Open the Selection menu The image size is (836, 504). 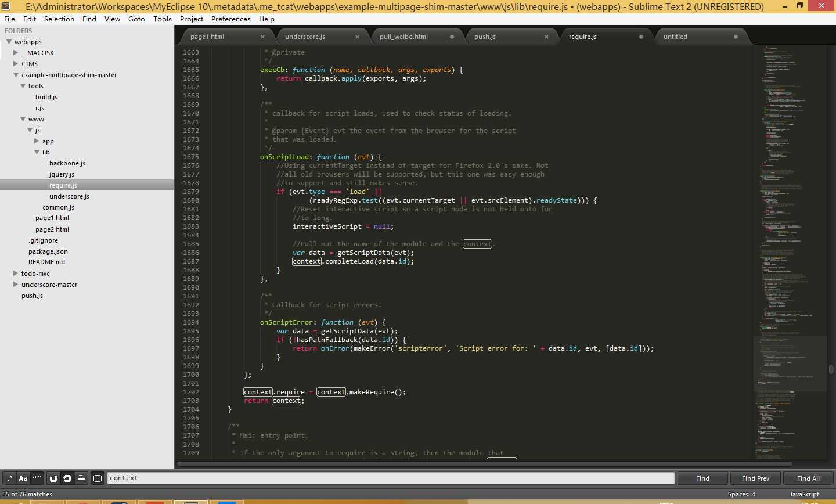pyautogui.click(x=59, y=19)
